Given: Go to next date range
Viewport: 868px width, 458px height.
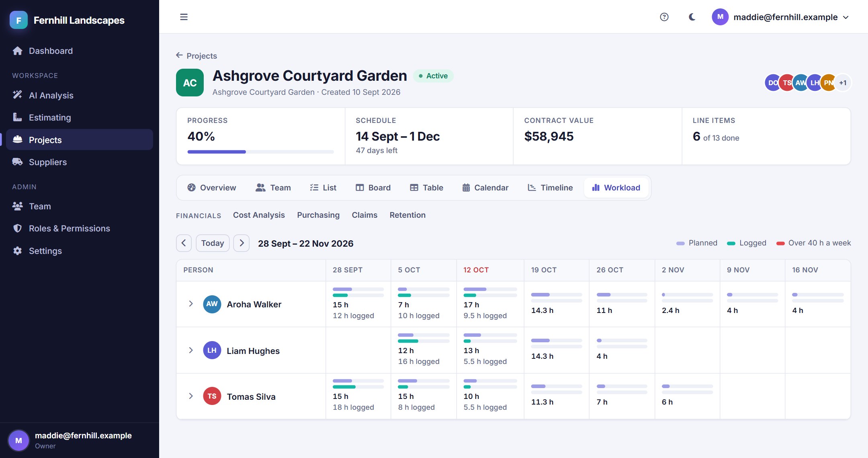Looking at the screenshot, I should (x=242, y=243).
